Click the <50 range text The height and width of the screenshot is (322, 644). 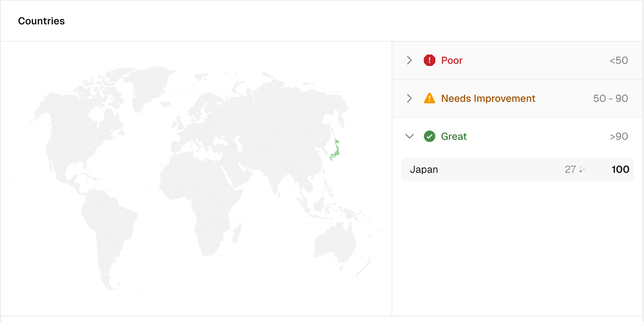coord(618,60)
